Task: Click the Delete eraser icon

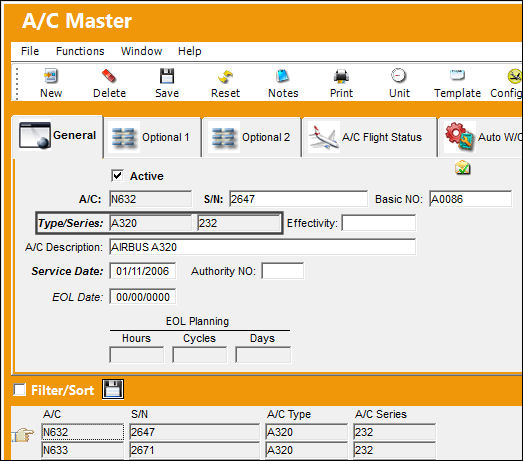Action: (109, 76)
